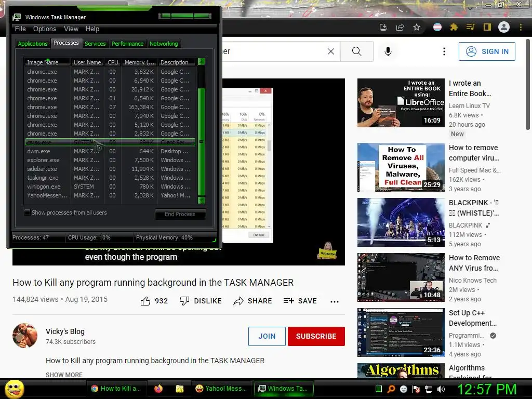Sort processes by Memory column

coord(139,62)
